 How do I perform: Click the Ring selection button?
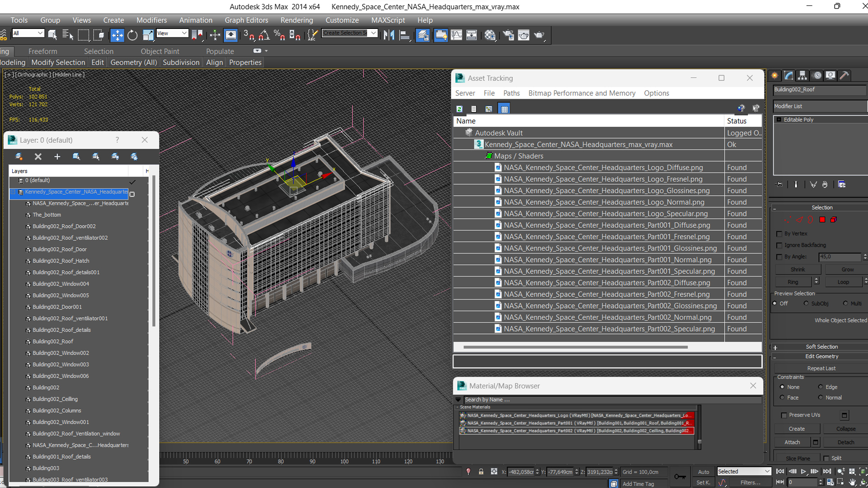[793, 282]
